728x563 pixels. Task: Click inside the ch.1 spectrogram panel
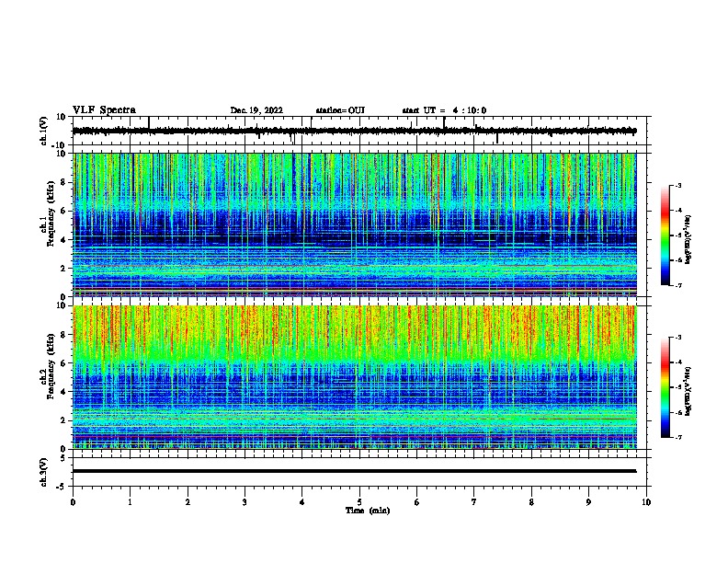pyautogui.click(x=355, y=224)
